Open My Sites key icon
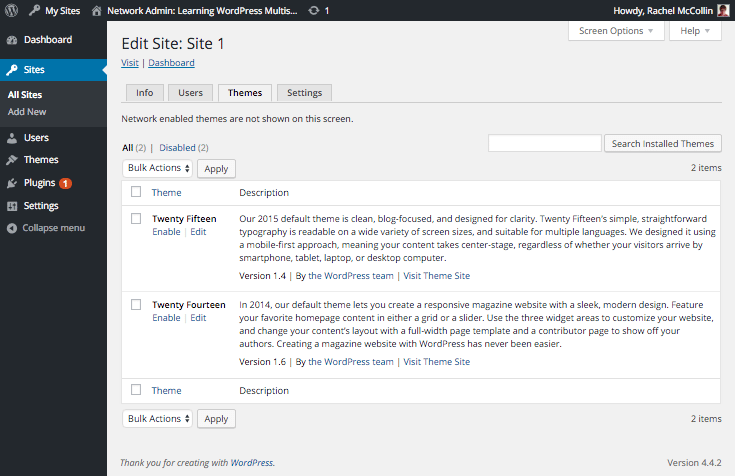The height and width of the screenshot is (476, 735). click(34, 10)
